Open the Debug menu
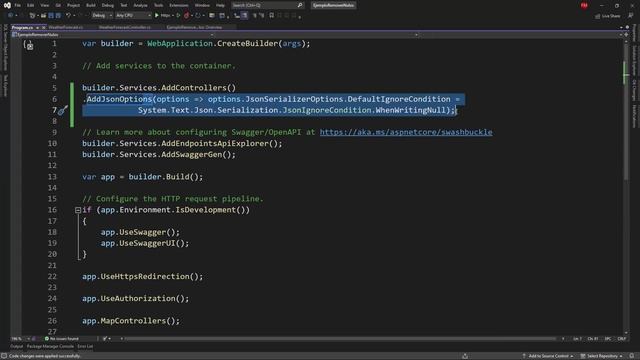The image size is (640, 360). pyautogui.click(x=108, y=5)
